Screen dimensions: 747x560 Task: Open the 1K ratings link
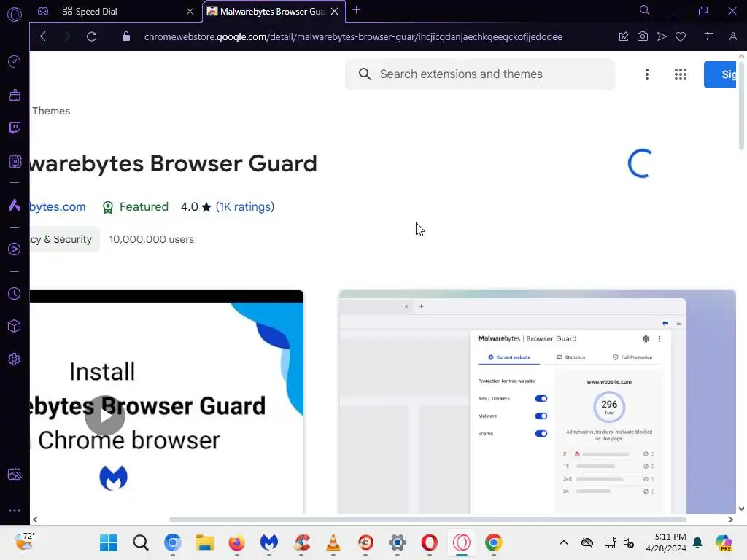[x=245, y=206]
